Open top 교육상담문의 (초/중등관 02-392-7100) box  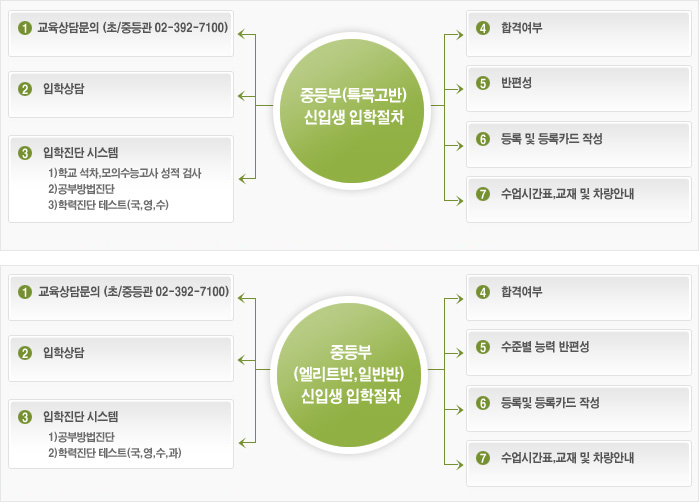click(x=121, y=34)
